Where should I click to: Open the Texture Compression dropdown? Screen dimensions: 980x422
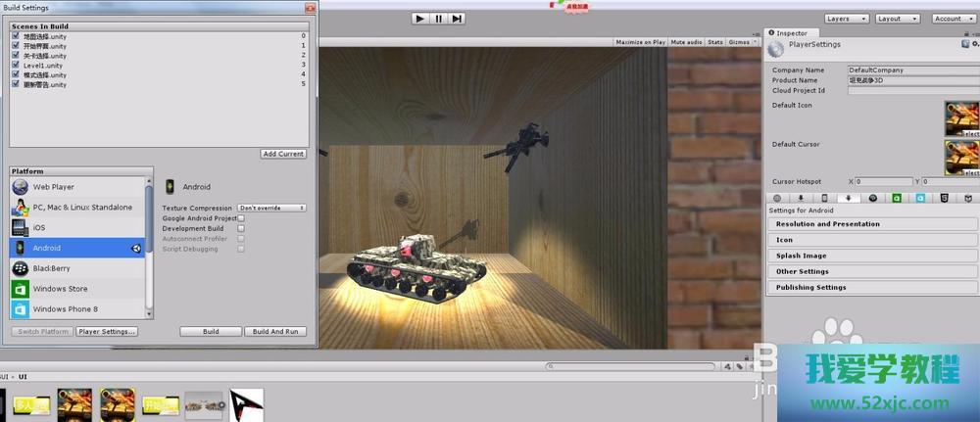(272, 208)
